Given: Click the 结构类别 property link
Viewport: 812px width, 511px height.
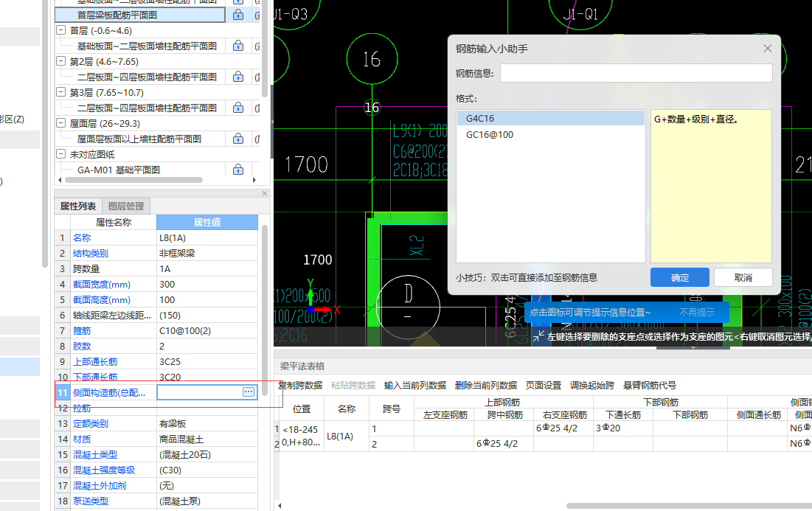Looking at the screenshot, I should [x=91, y=253].
